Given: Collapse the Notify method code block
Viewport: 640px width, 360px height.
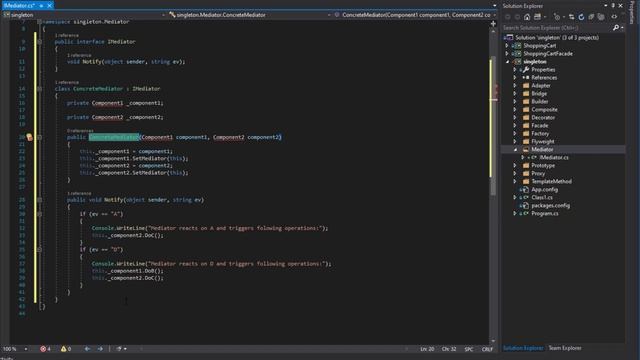Looking at the screenshot, I should (39, 200).
